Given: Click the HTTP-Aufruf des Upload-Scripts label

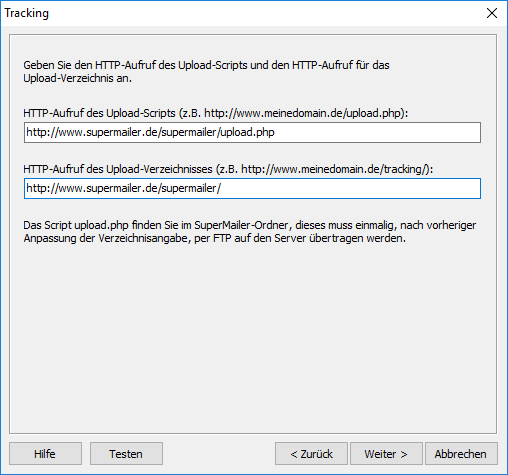Looking at the screenshot, I should 215,113.
